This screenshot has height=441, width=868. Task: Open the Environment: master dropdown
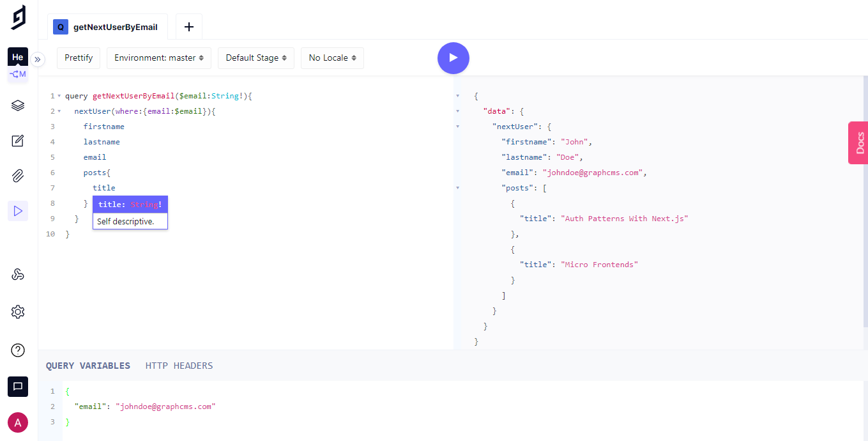click(x=158, y=58)
